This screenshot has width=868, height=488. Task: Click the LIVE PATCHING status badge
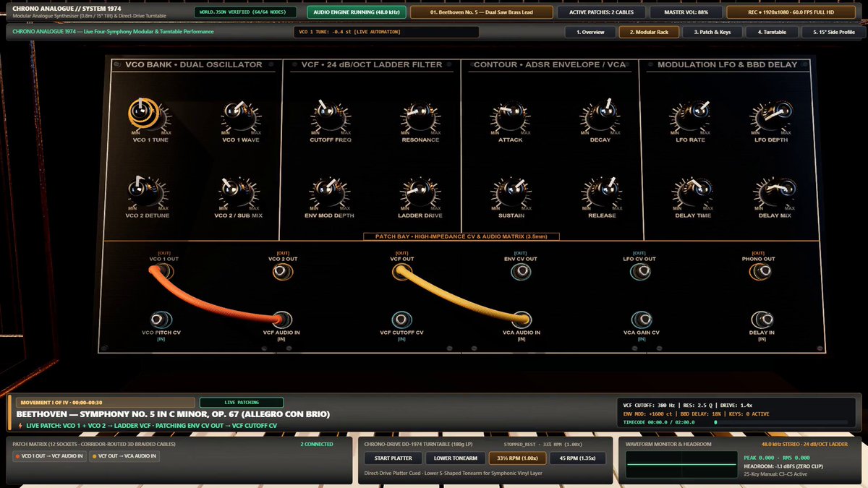point(241,402)
